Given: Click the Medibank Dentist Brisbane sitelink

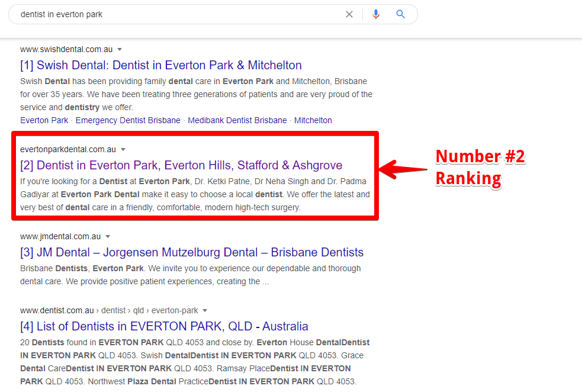Looking at the screenshot, I should pyautogui.click(x=237, y=120).
